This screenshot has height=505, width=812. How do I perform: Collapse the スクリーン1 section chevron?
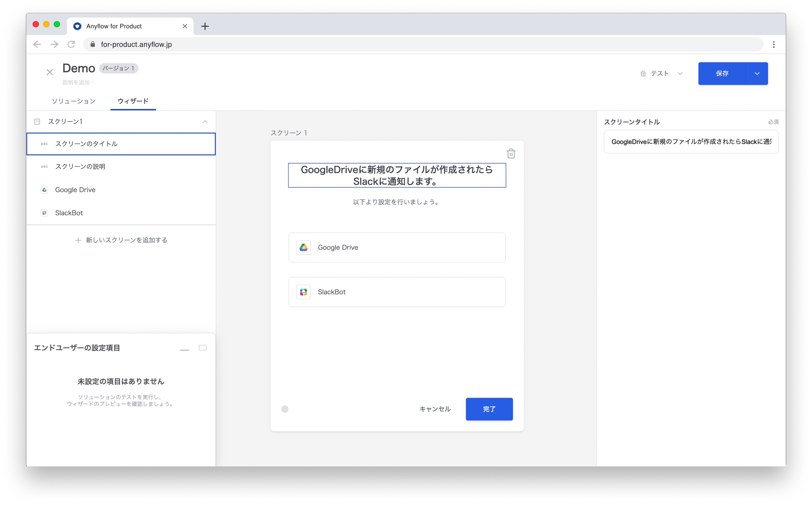[x=205, y=121]
